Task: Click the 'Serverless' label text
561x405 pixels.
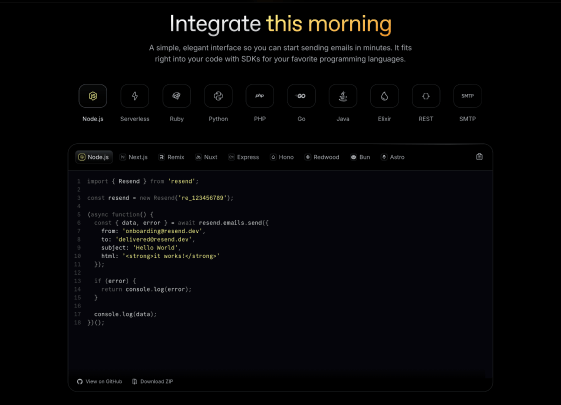Action: click(x=135, y=119)
